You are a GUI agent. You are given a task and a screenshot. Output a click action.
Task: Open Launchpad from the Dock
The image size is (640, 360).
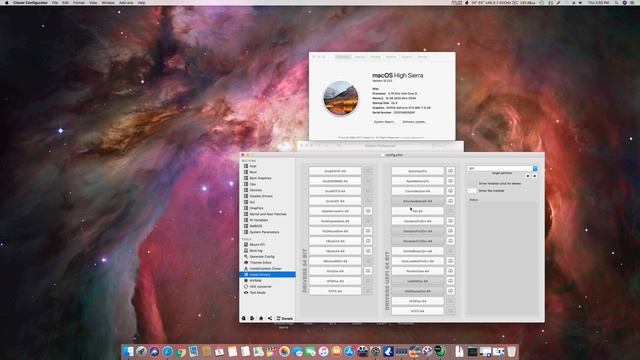click(141, 351)
